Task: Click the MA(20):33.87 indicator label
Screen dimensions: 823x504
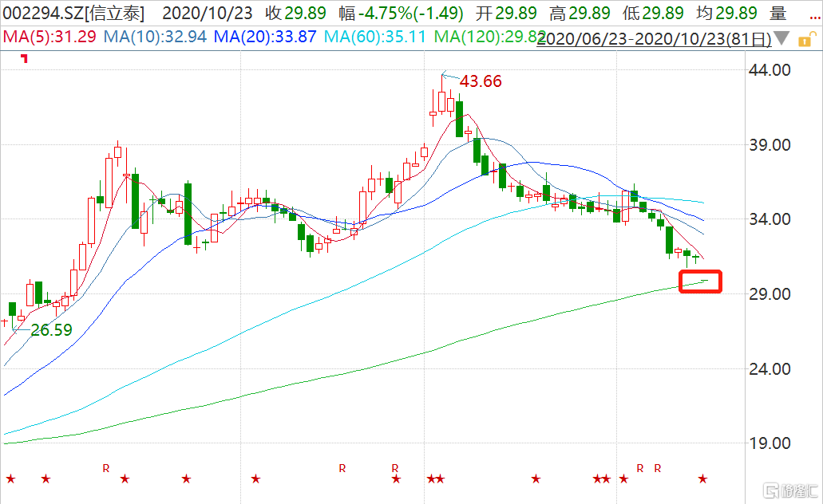Action: (x=265, y=37)
